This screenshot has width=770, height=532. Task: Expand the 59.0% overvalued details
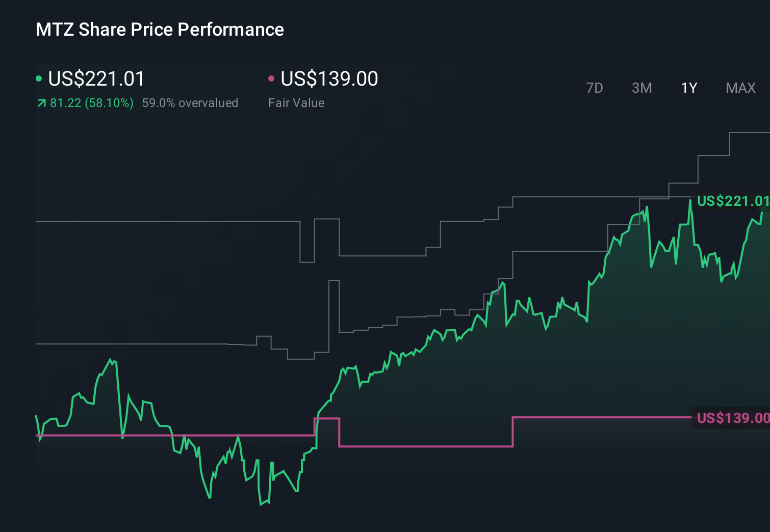(191, 103)
